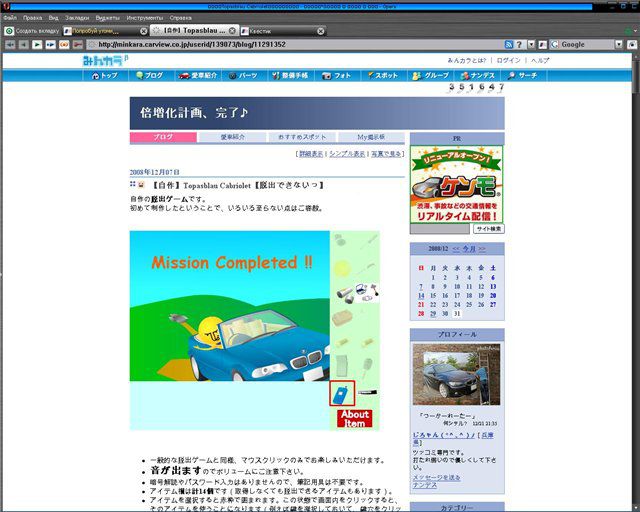Screen dimensions: 640x512
Task: Open the closed tabs menu arrow
Action: click(636, 31)
